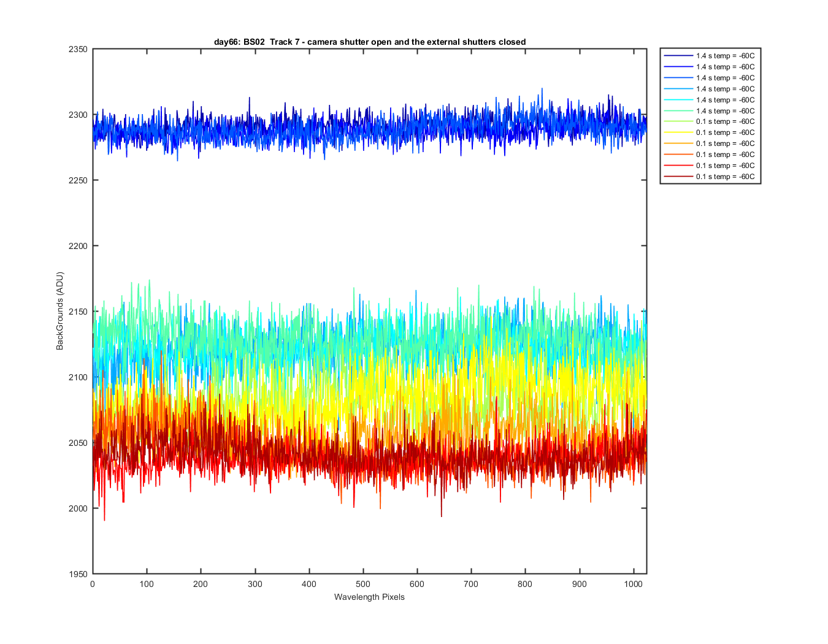Select the 'Wavelength Pixels' x-axis label
This screenshot has width=828, height=644.
coord(369,597)
